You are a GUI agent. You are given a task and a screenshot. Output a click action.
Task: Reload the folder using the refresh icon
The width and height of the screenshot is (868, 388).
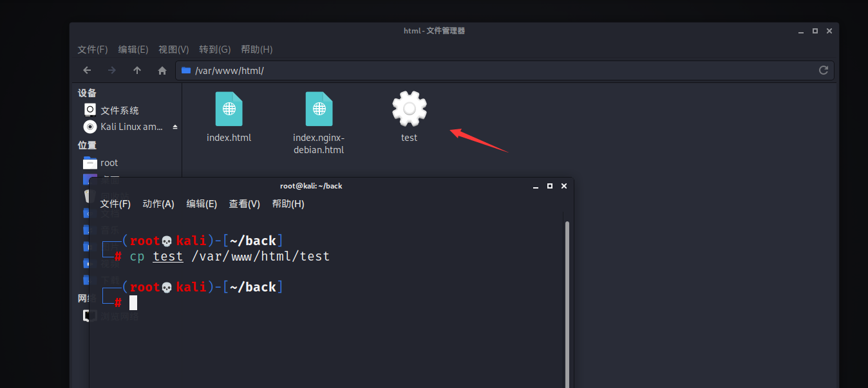(x=823, y=70)
